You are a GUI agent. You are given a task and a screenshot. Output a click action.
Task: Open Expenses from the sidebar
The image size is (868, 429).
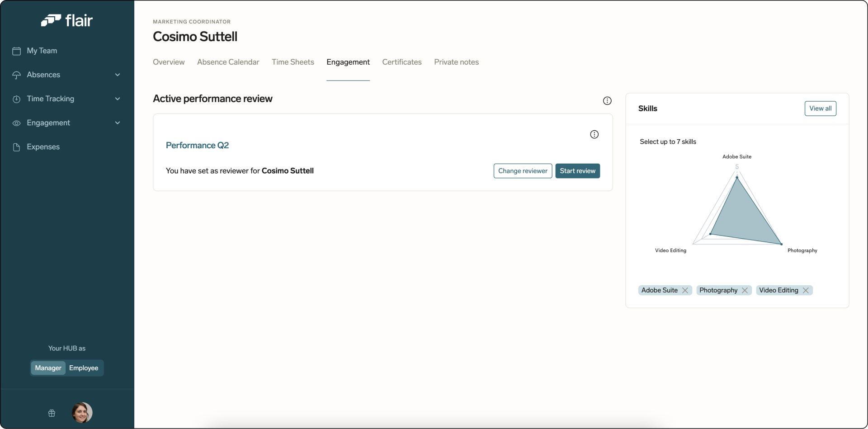coord(43,147)
